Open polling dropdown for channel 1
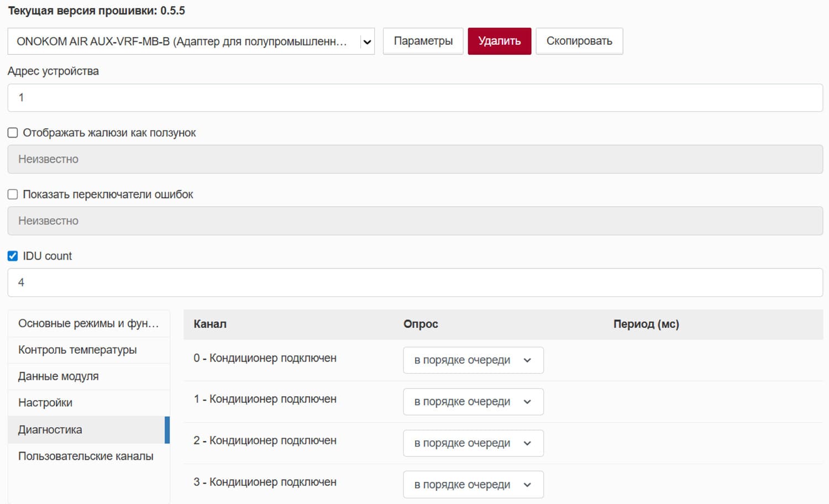The image size is (829, 504). pos(473,401)
